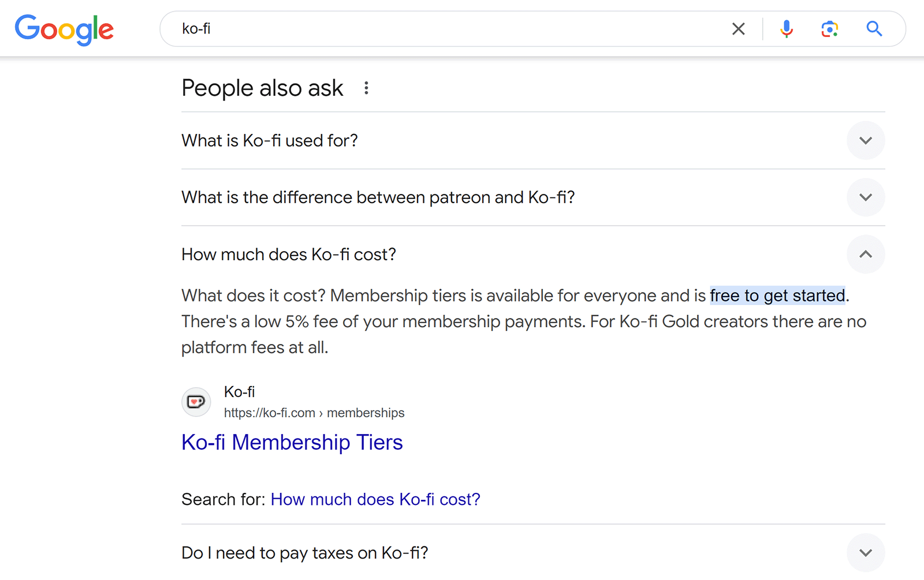
Task: Expand the patreon vs Ko-fi question
Action: pos(866,197)
